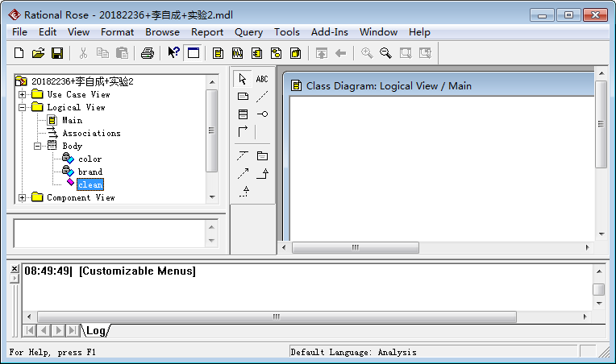
Task: Click the Default Language: Analysis status text
Action: point(354,352)
